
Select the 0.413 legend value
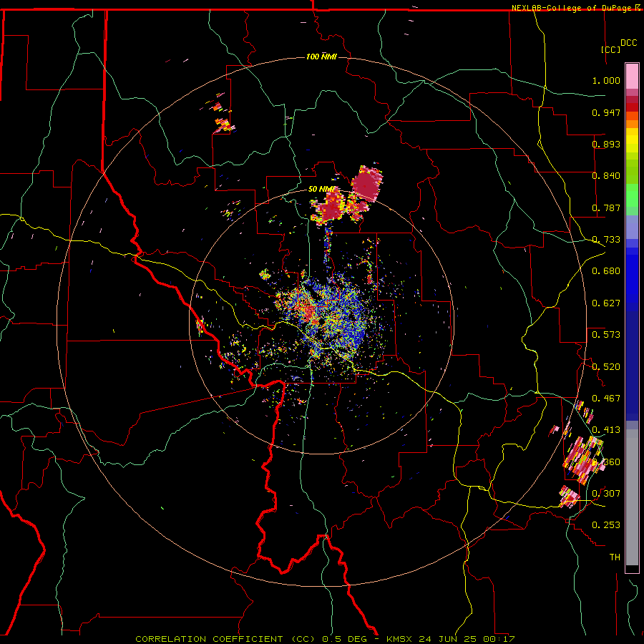pyautogui.click(x=606, y=430)
